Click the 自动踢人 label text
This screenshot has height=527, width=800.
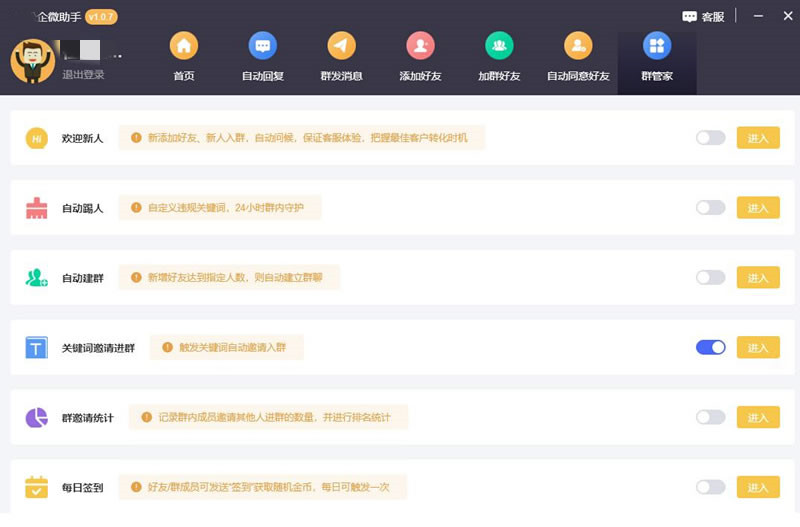point(83,208)
